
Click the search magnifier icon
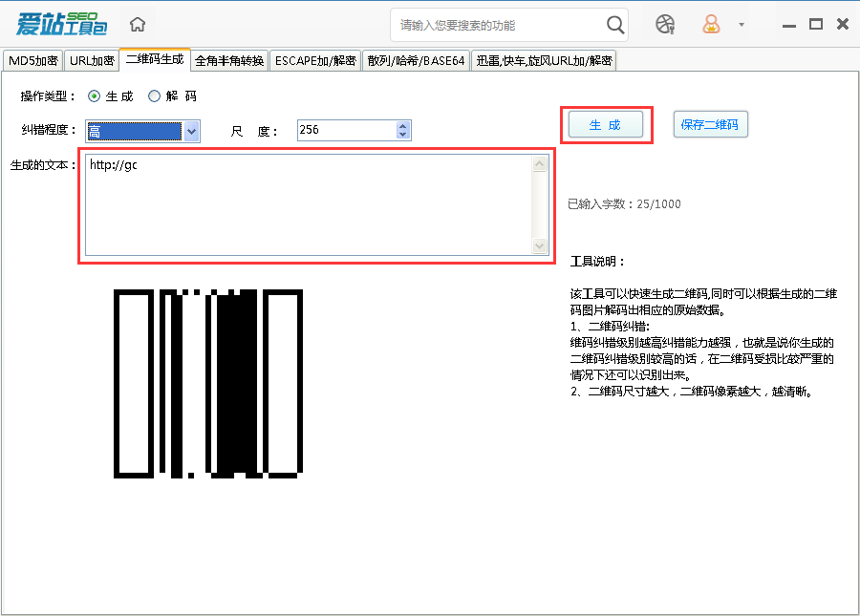(x=614, y=24)
